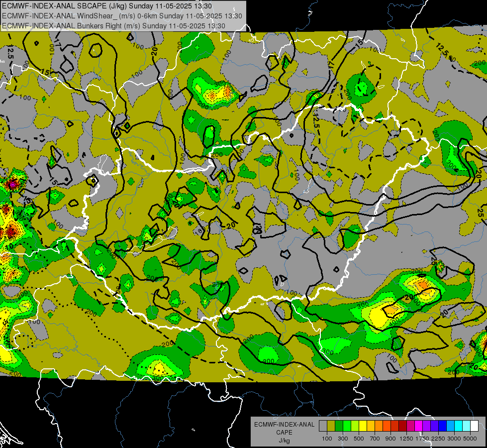
Task: Click the amber swatch left of 700
Action: [371, 426]
